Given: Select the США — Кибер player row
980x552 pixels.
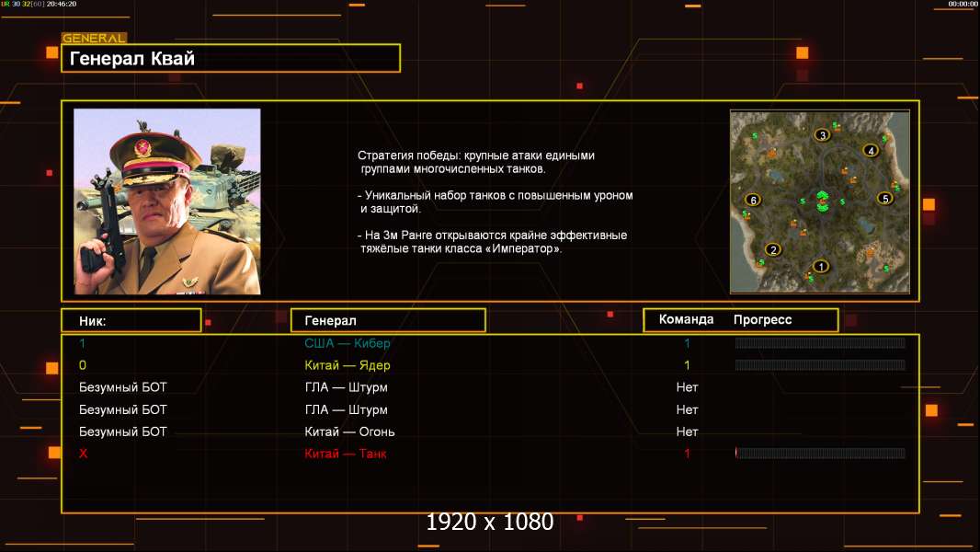Looking at the screenshot, I should [490, 342].
